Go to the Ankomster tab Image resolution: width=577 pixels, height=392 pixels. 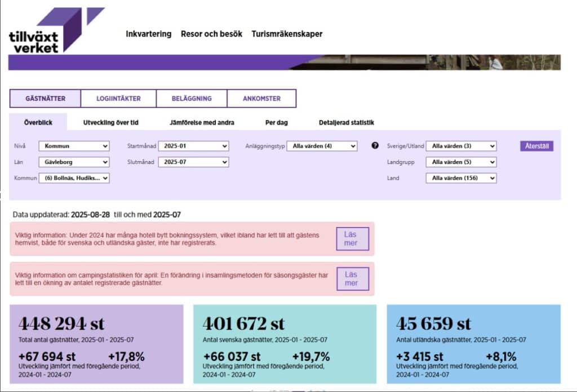[x=261, y=99]
